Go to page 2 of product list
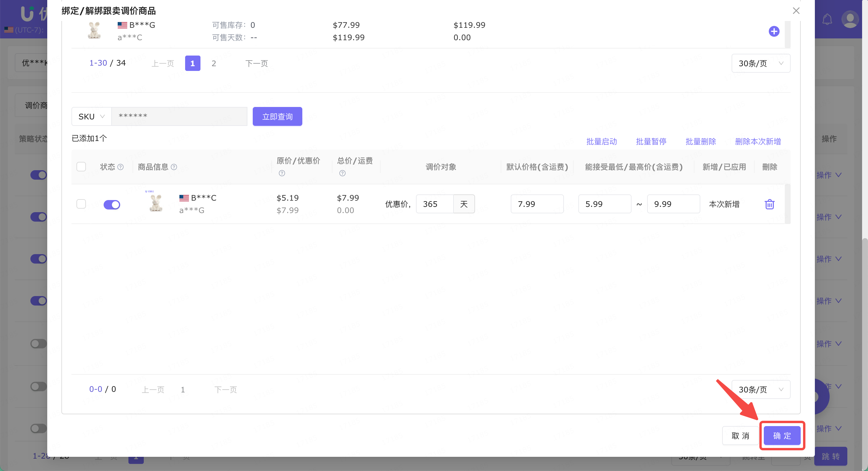Image resolution: width=868 pixels, height=471 pixels. pos(214,64)
